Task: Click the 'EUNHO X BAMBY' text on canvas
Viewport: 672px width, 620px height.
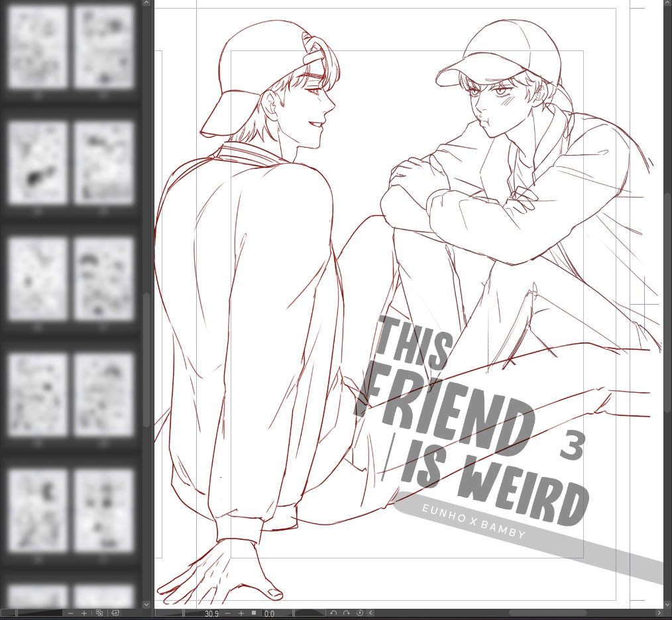Action: point(474,521)
